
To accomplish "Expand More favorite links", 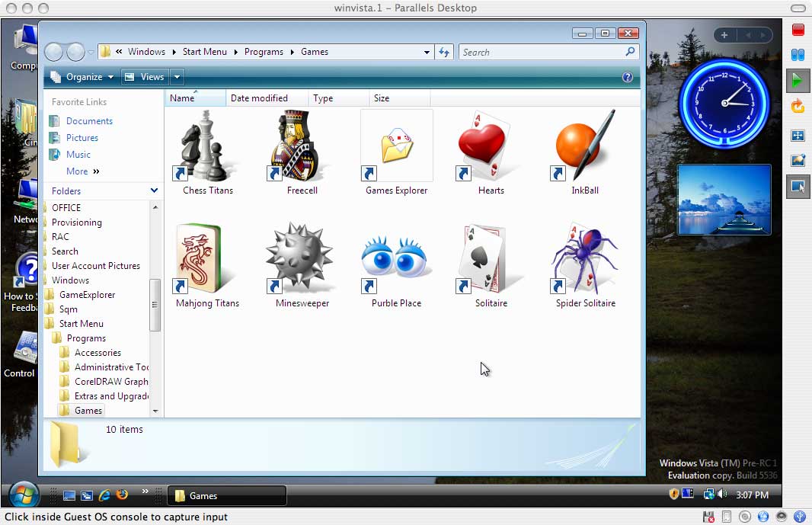I will click(x=82, y=171).
